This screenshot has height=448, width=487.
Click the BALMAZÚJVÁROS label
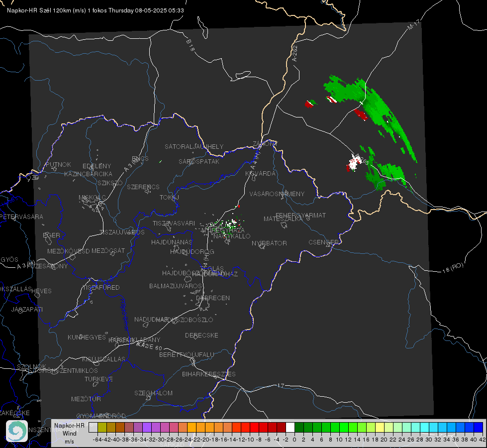(176, 286)
